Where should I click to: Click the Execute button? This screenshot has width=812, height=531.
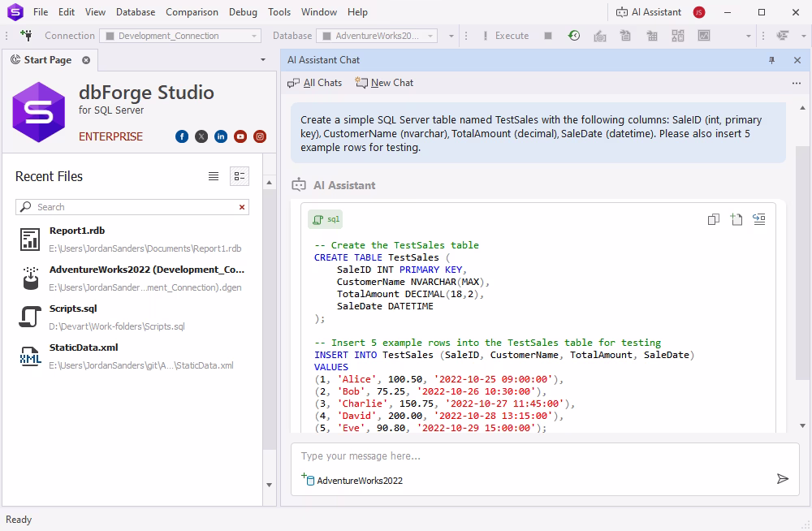tap(505, 36)
